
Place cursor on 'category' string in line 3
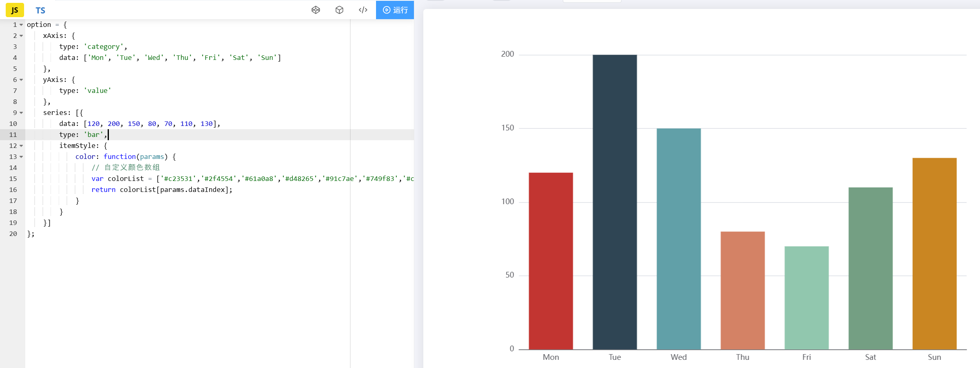coord(104,47)
